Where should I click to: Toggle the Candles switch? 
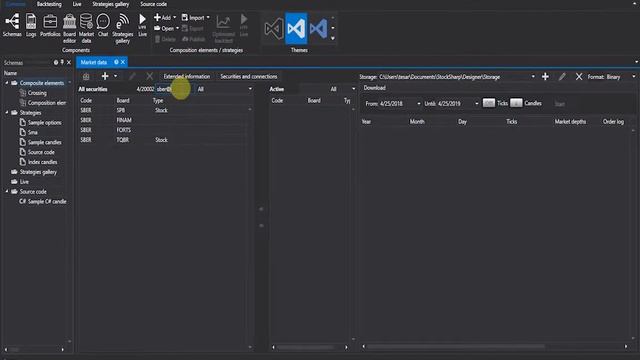click(516, 103)
